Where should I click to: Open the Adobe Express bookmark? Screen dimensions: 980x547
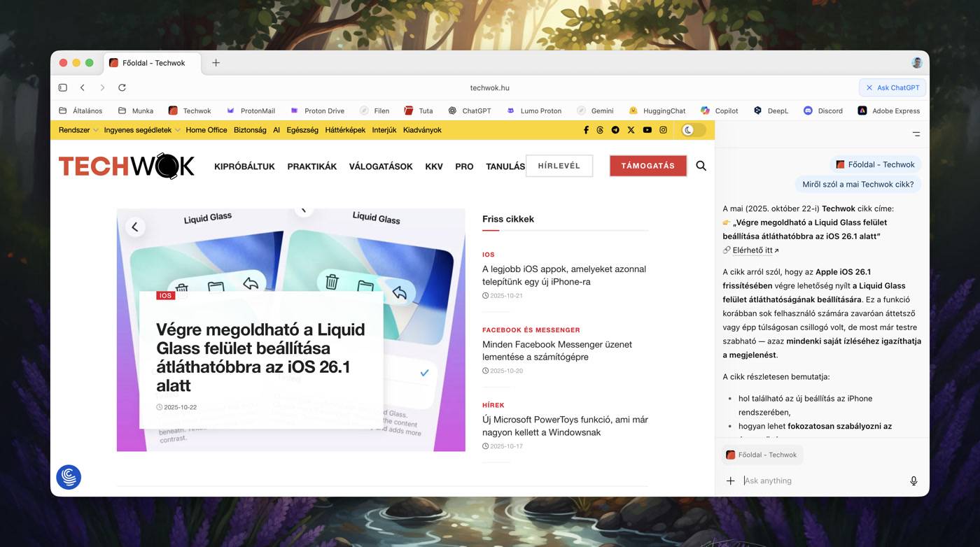889,111
